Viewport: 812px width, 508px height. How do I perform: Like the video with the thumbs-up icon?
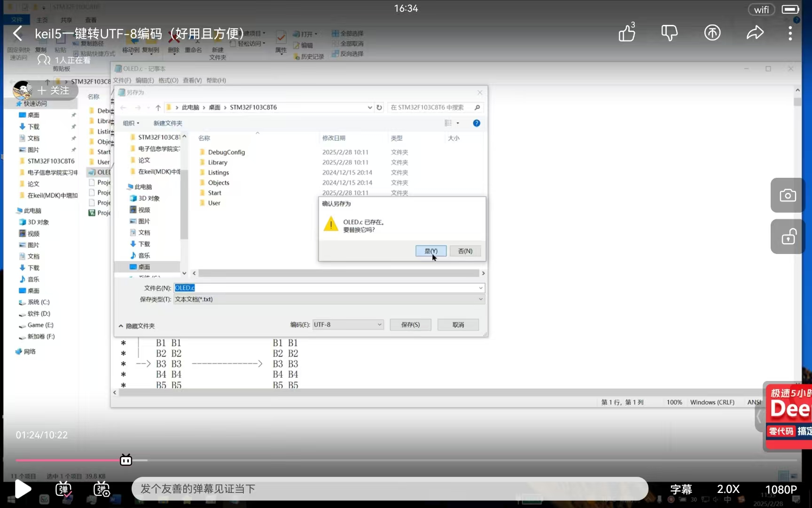(627, 32)
